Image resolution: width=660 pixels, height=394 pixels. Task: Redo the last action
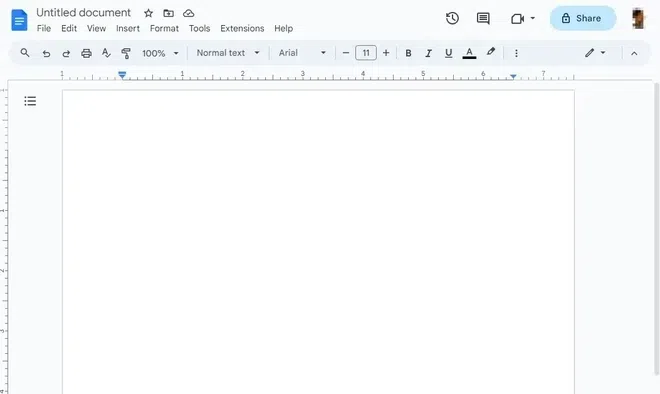click(66, 53)
